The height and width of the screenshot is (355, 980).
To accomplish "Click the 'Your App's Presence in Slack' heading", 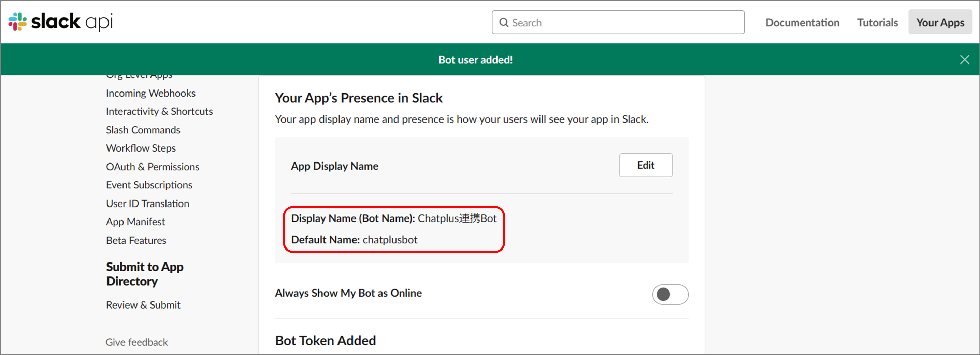I will 359,98.
